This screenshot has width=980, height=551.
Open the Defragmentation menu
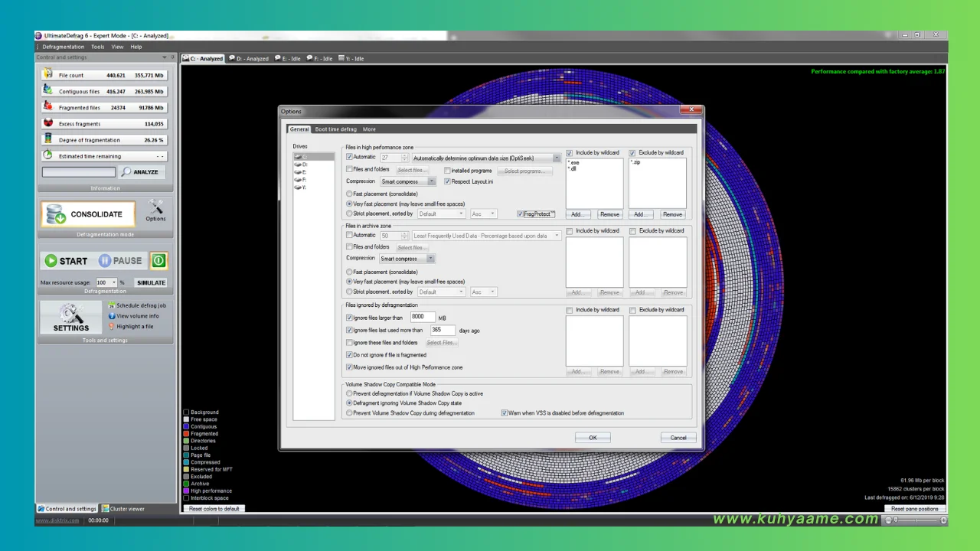pos(64,47)
